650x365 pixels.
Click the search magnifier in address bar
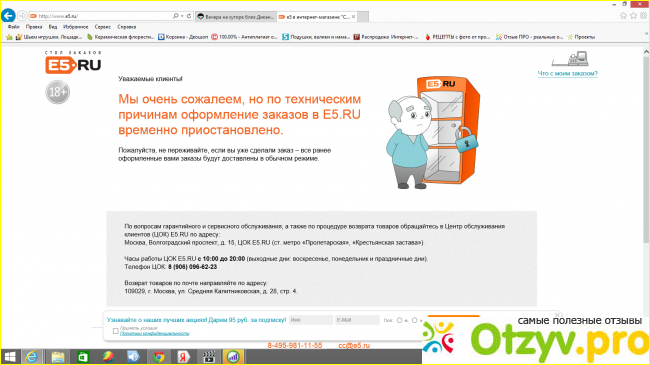(x=175, y=16)
